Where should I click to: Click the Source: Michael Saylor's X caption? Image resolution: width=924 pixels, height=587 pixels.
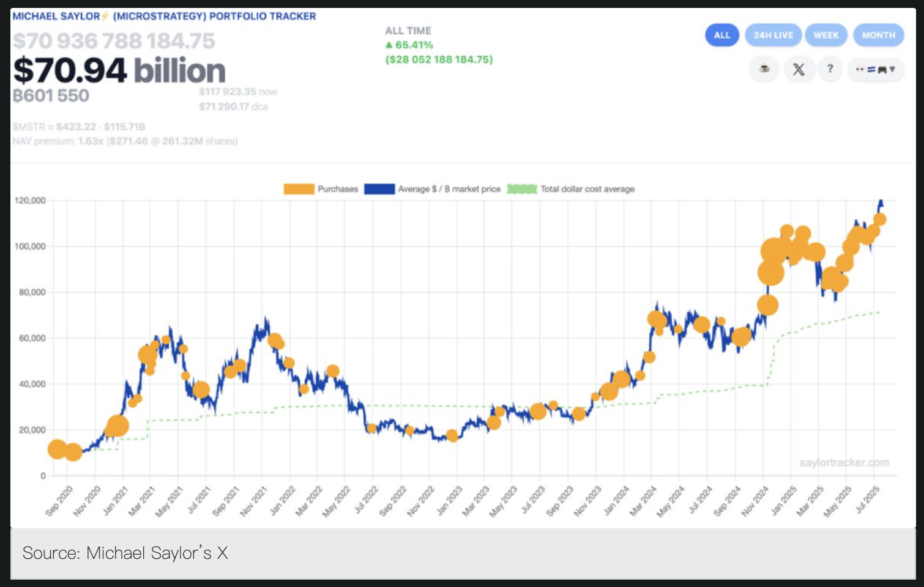tap(125, 553)
